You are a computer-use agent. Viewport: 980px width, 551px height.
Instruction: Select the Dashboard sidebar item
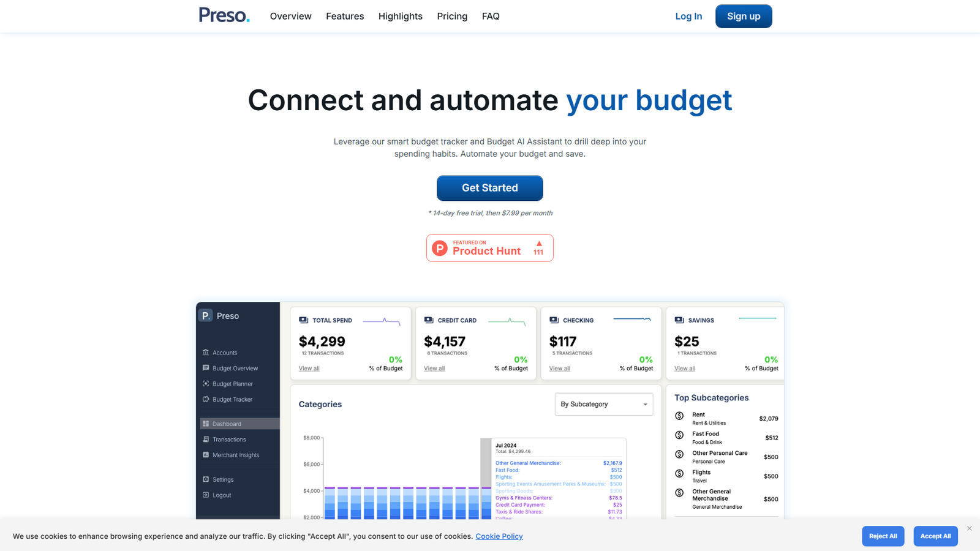tap(227, 423)
